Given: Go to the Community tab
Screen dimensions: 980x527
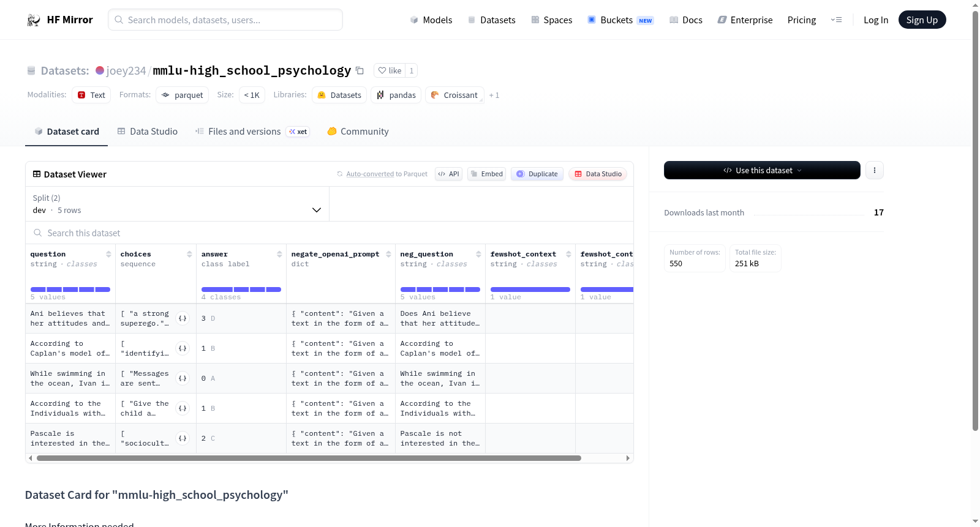Looking at the screenshot, I should [358, 132].
